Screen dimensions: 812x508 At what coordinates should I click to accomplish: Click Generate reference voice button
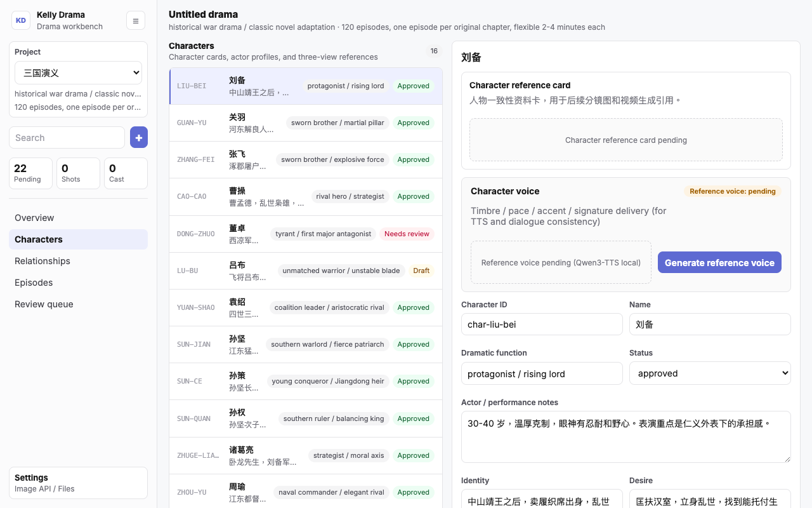point(719,262)
